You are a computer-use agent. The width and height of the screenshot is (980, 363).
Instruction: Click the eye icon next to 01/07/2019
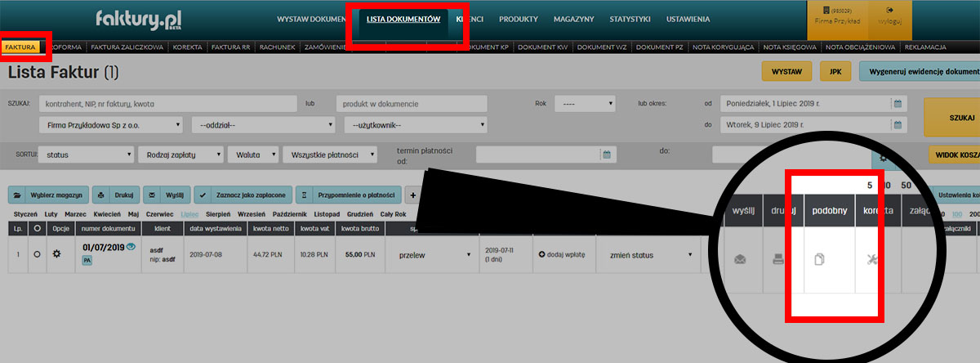coord(131,246)
